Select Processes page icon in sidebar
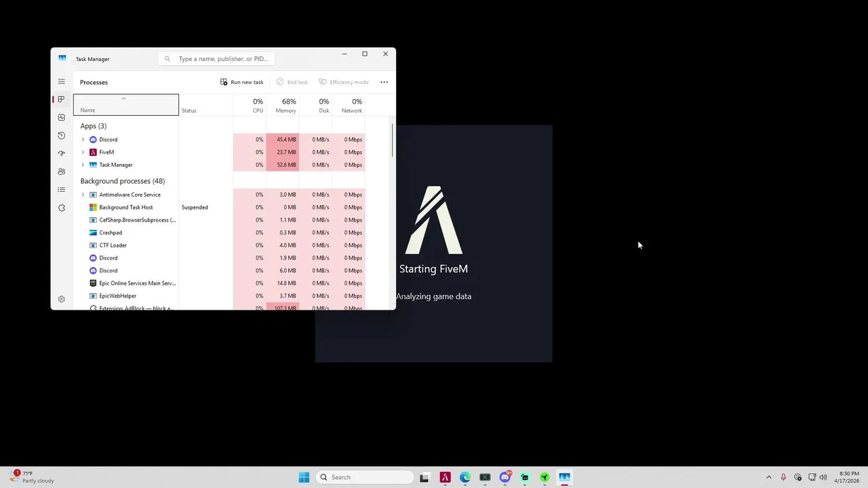Screen dimensions: 868x488 [61, 100]
